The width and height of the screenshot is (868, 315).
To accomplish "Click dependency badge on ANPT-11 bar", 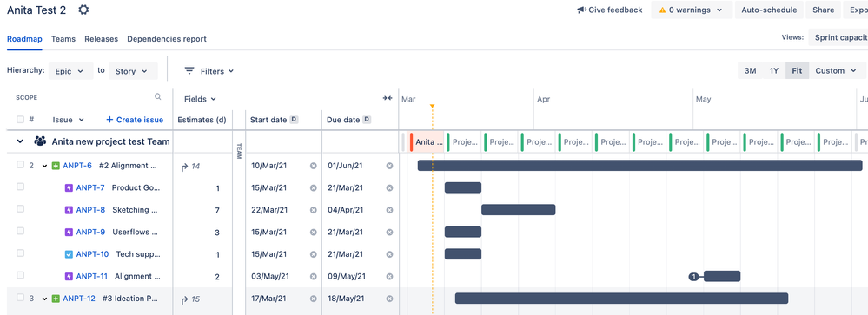I will tap(693, 276).
